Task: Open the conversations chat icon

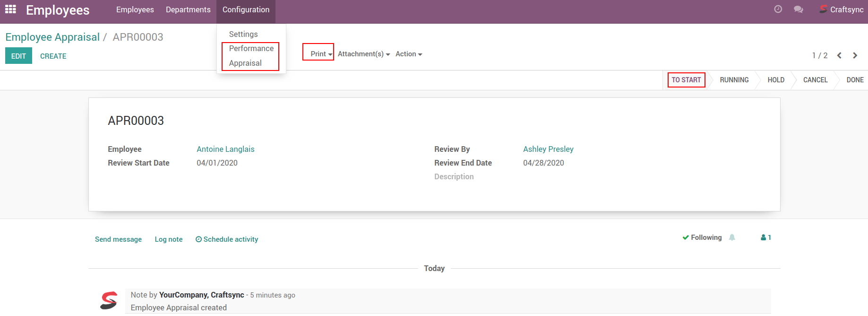Action: (x=798, y=9)
